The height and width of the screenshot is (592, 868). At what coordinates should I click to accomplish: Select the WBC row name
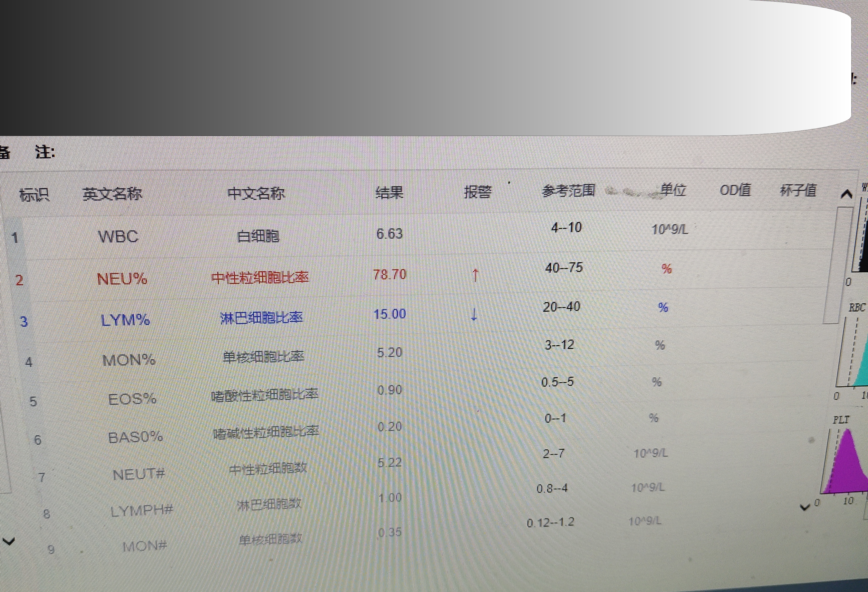(x=118, y=236)
